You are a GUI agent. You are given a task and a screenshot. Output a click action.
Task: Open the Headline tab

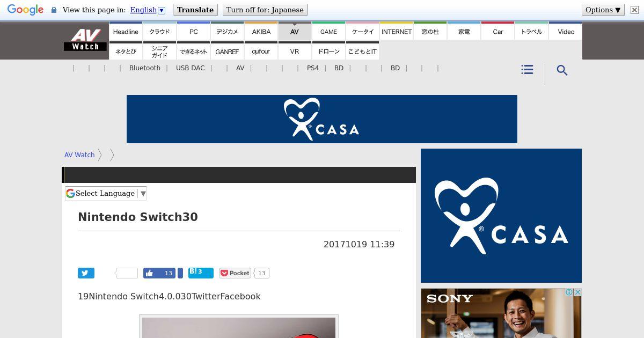coord(126,31)
